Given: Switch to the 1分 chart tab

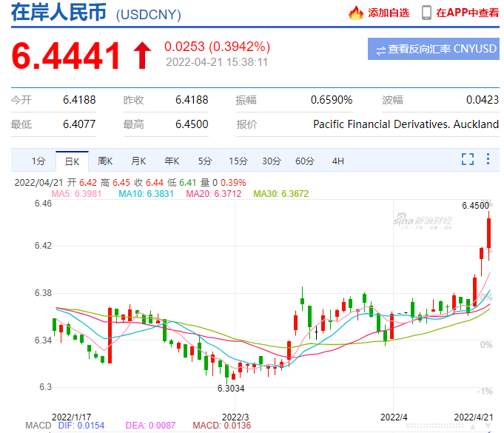Looking at the screenshot, I should tap(38, 161).
